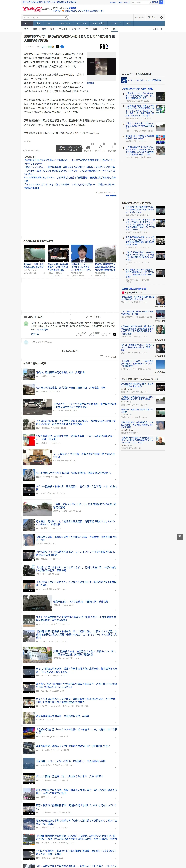
Task: Click the web search input field
Action: 140,2
